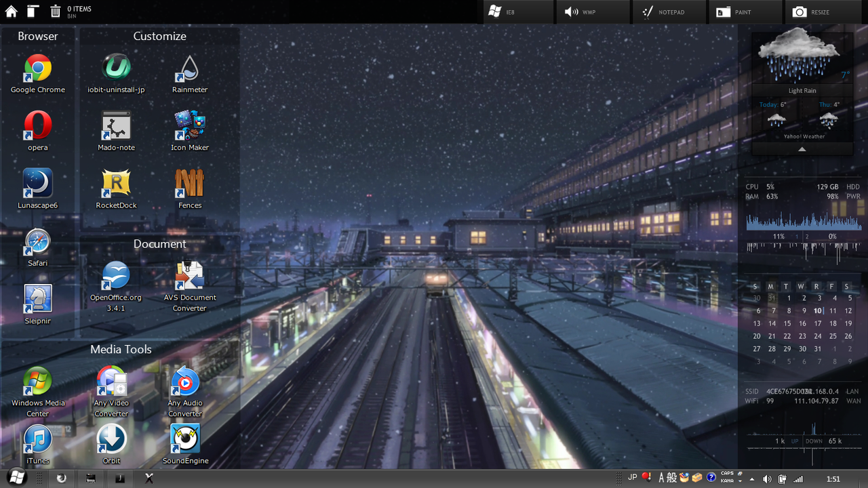
Task: Open the Mado-note shortcut
Action: pyautogui.click(x=116, y=131)
